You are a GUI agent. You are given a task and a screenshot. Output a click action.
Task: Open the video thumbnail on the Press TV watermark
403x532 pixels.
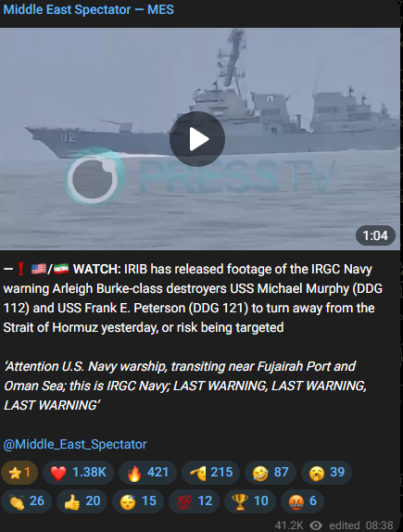tap(200, 176)
